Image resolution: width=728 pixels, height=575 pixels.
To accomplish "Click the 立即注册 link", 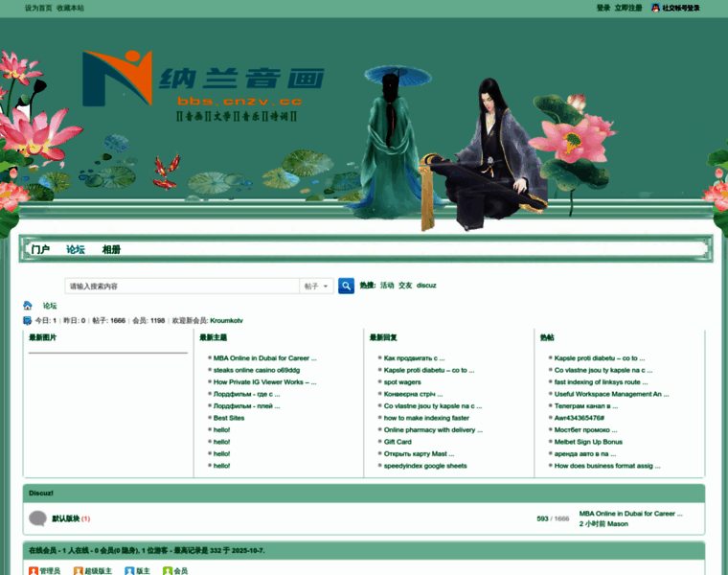I will point(628,8).
